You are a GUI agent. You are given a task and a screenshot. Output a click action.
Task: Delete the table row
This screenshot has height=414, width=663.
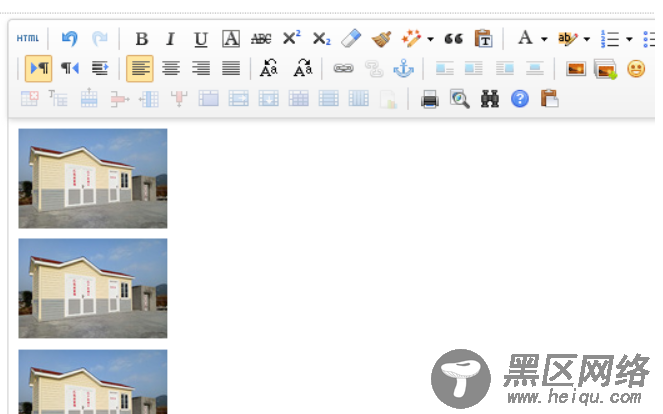120,99
